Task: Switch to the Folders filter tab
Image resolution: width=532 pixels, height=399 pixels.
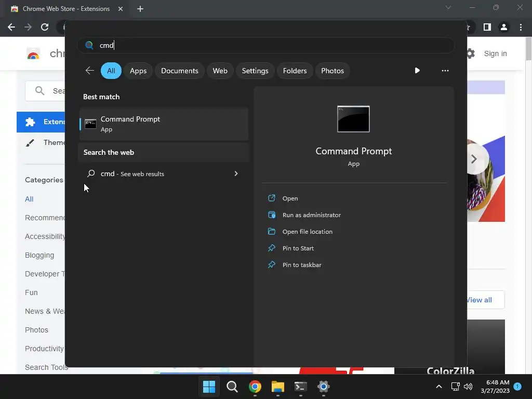Action: 295,71
